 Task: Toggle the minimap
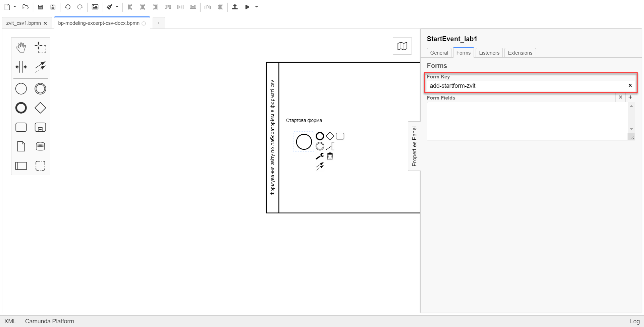point(402,46)
